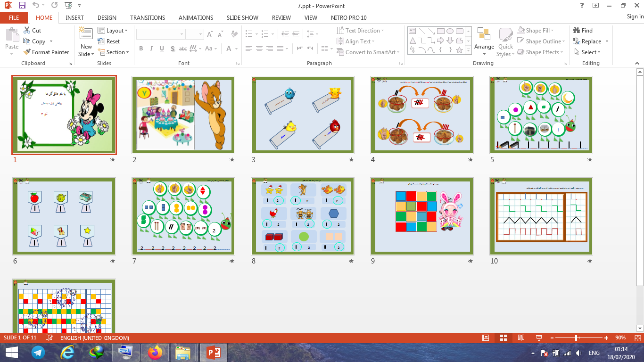
Task: Expand the Layout dropdown
Action: [113, 31]
